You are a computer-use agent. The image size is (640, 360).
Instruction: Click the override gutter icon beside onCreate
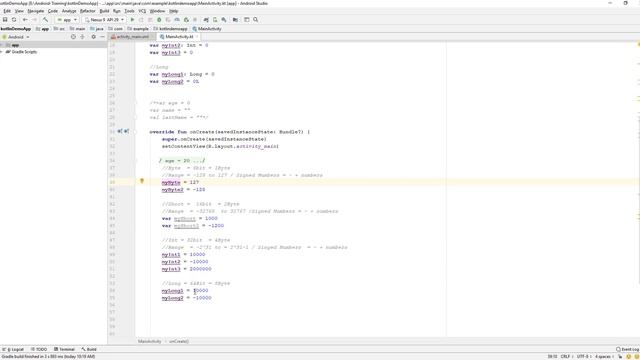[120, 131]
